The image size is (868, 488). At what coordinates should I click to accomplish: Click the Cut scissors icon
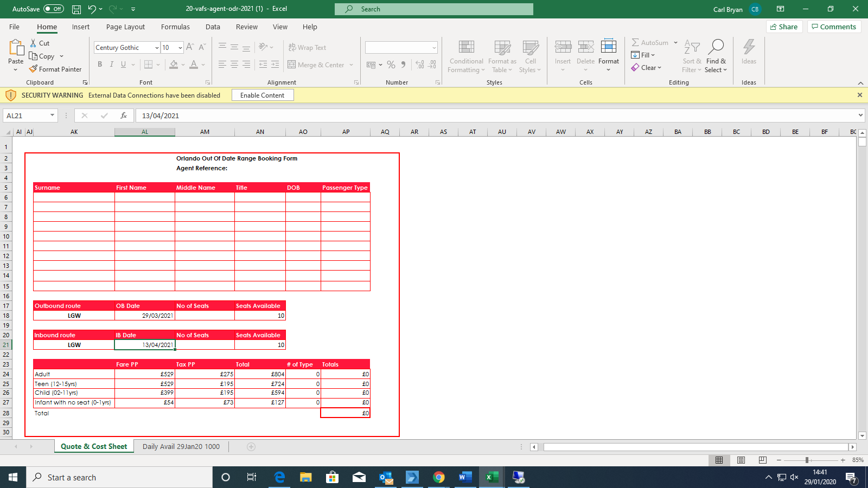pyautogui.click(x=34, y=43)
